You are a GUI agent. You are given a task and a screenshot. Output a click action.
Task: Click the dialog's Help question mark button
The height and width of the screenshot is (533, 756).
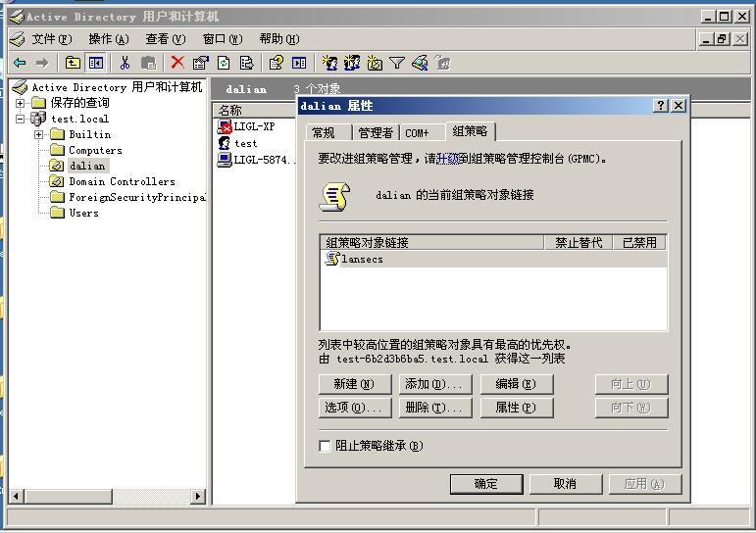(x=660, y=106)
